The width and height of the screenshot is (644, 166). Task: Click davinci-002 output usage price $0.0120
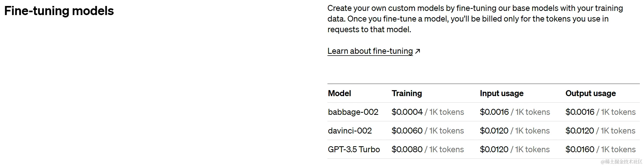(580, 131)
